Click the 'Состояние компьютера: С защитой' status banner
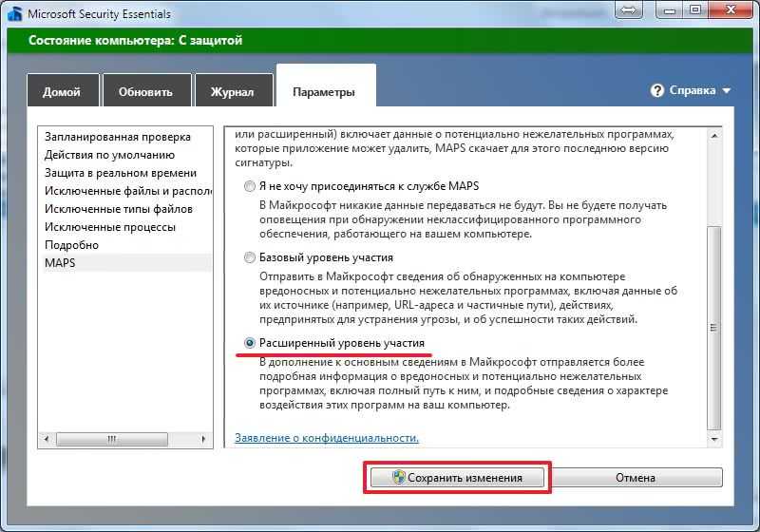Screen dimensions: 760x532 (379, 40)
